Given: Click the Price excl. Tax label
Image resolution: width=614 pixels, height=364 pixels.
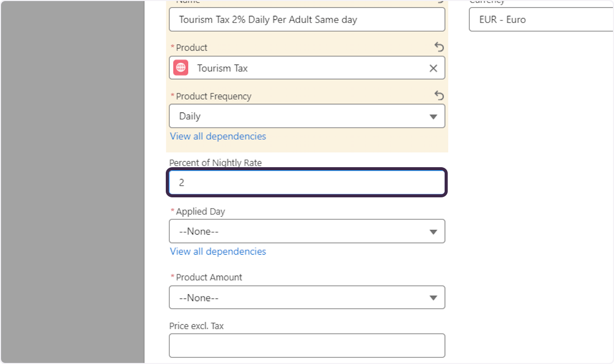Looking at the screenshot, I should pos(196,326).
